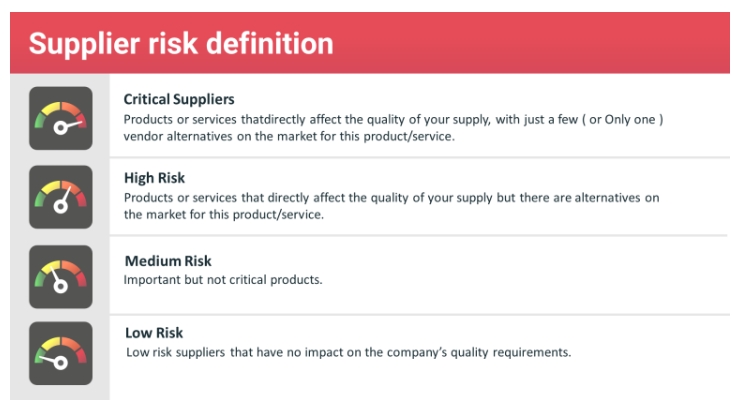Select the 'Supplier risk definition' title text

click(181, 43)
